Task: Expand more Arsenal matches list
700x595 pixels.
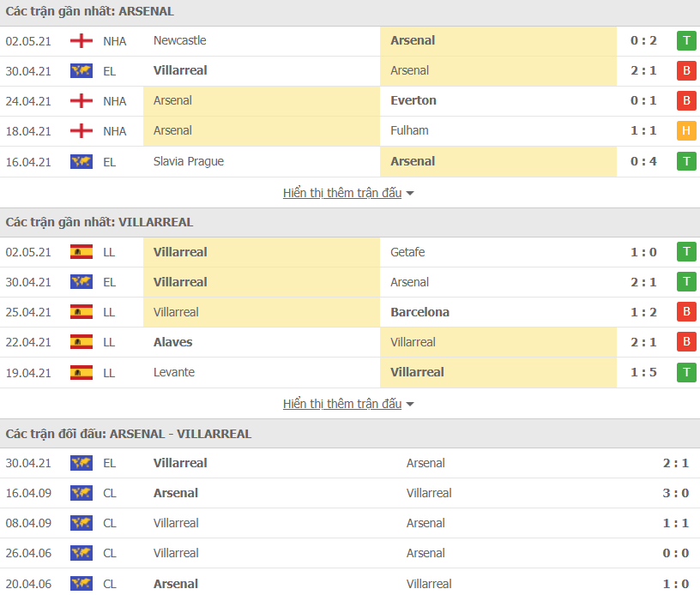Action: pos(348,193)
